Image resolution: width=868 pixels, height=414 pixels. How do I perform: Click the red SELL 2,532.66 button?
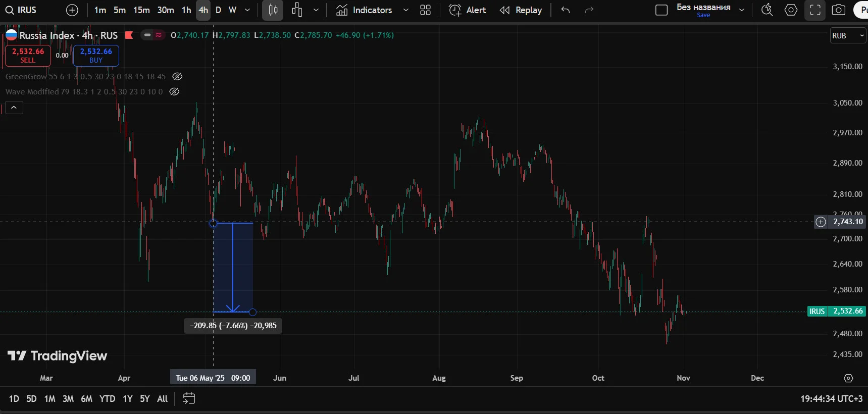coord(28,56)
